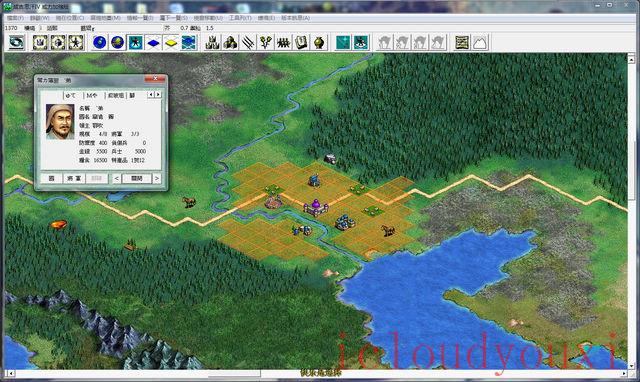Click the teal ship figure toolbar icon

pos(361,42)
